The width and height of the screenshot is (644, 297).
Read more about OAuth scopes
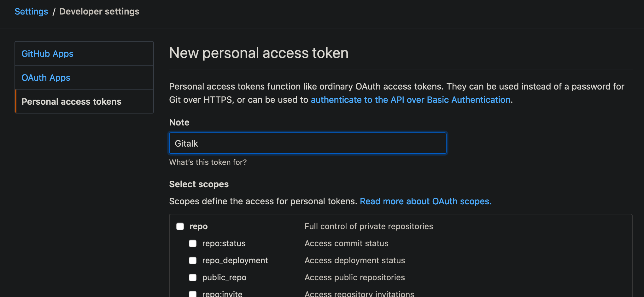pos(425,201)
